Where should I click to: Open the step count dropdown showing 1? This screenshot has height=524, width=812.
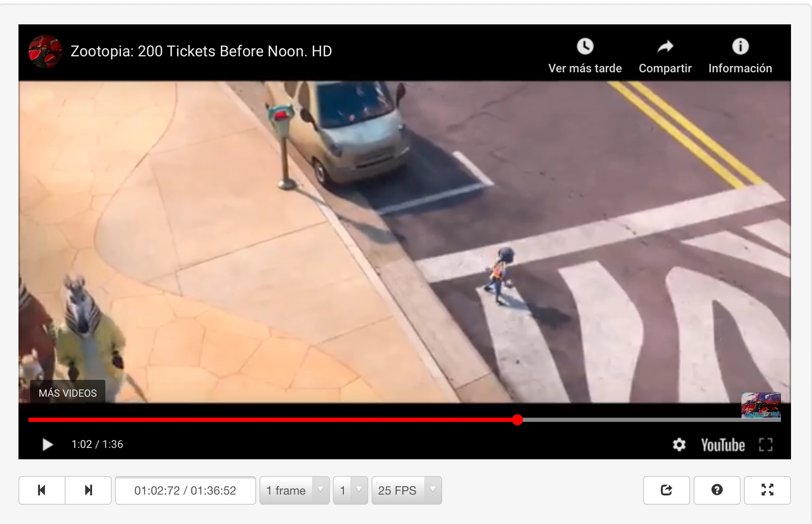(x=350, y=490)
